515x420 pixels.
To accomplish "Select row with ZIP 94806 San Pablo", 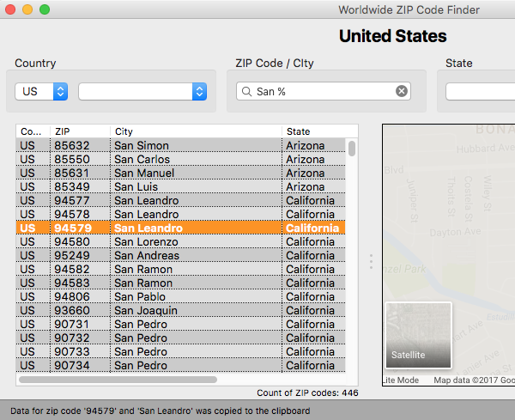I will pyautogui.click(x=180, y=296).
